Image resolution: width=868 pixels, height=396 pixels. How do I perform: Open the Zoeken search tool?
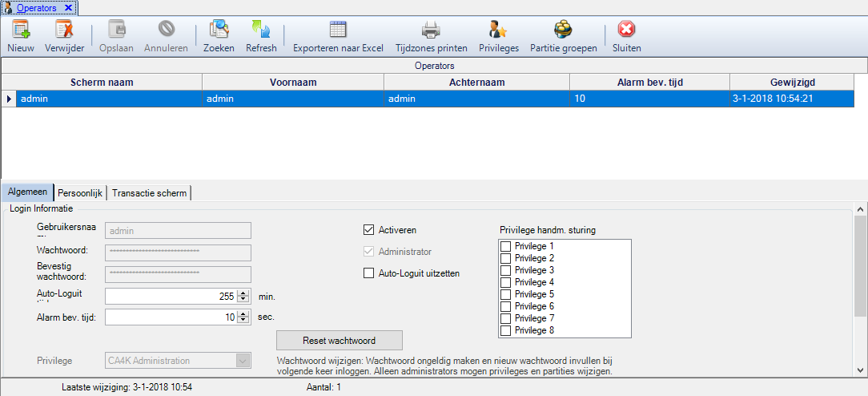tap(219, 29)
